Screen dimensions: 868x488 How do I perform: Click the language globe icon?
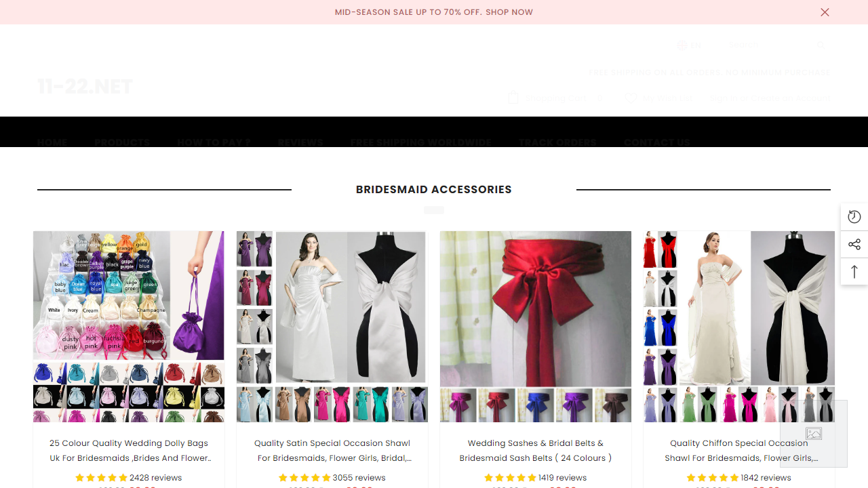tap(682, 45)
